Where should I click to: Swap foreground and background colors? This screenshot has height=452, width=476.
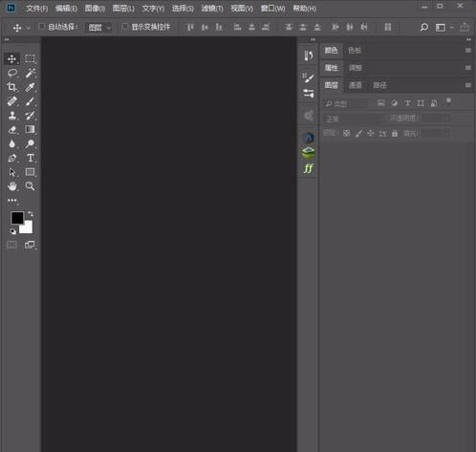(31, 214)
